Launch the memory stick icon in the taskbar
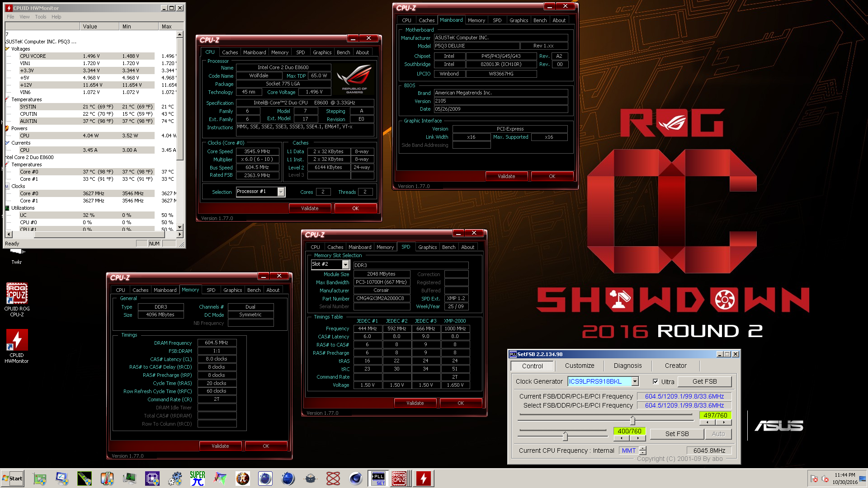 click(85, 479)
